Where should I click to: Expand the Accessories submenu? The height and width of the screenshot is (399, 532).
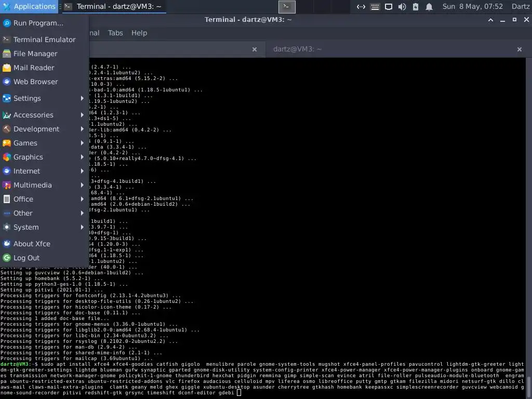45,115
